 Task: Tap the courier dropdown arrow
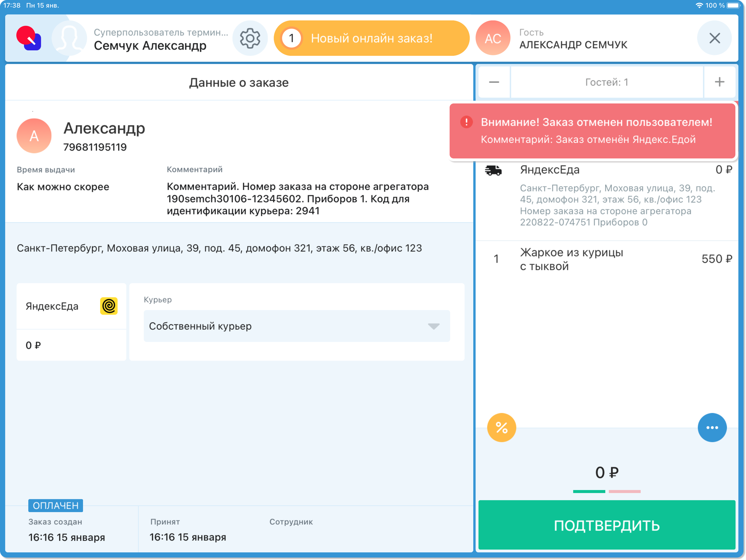(x=434, y=326)
